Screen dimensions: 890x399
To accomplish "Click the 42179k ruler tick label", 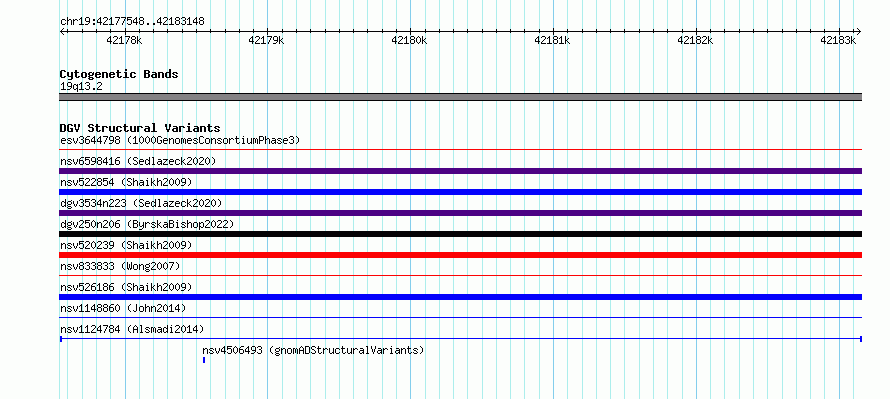I will click(267, 41).
